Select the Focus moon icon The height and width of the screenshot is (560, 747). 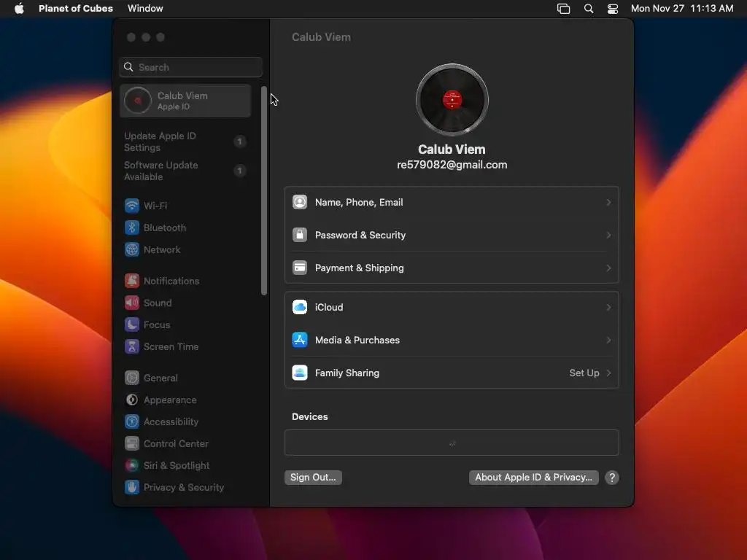pos(132,324)
